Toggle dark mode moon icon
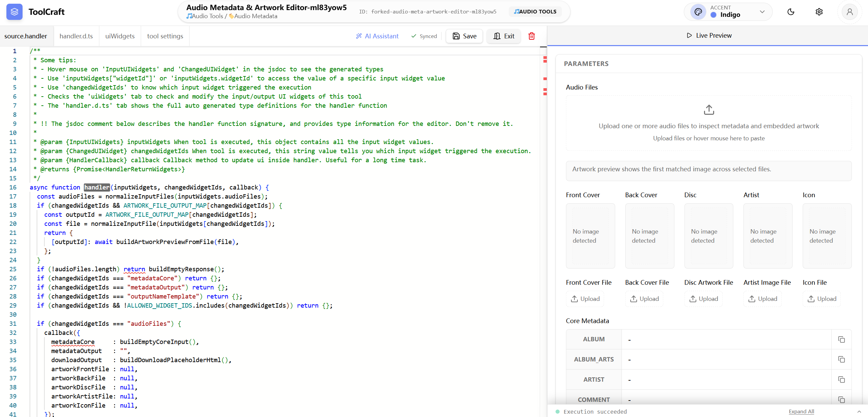Viewport: 868px width, 417px height. click(x=791, y=12)
